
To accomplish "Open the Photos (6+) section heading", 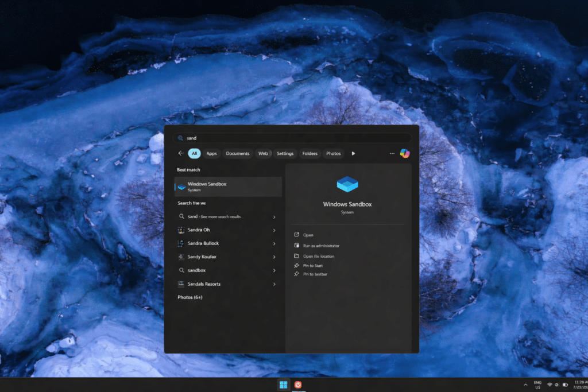I will point(189,297).
